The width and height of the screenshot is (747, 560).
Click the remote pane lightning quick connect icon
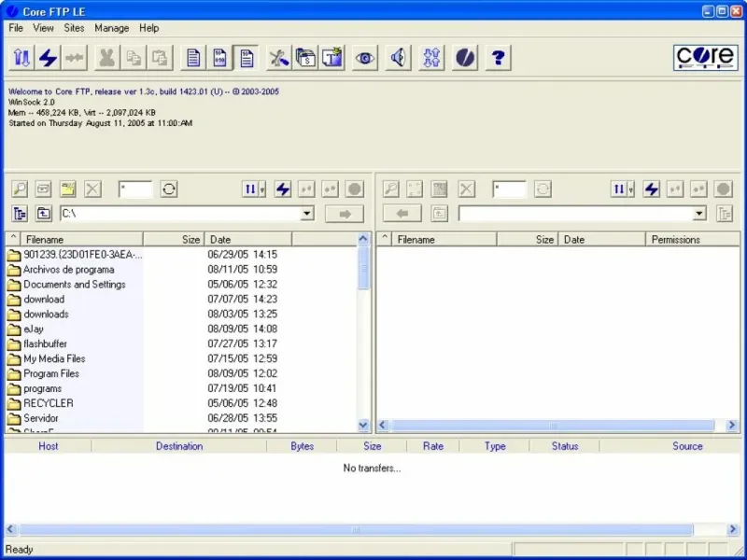tap(651, 189)
